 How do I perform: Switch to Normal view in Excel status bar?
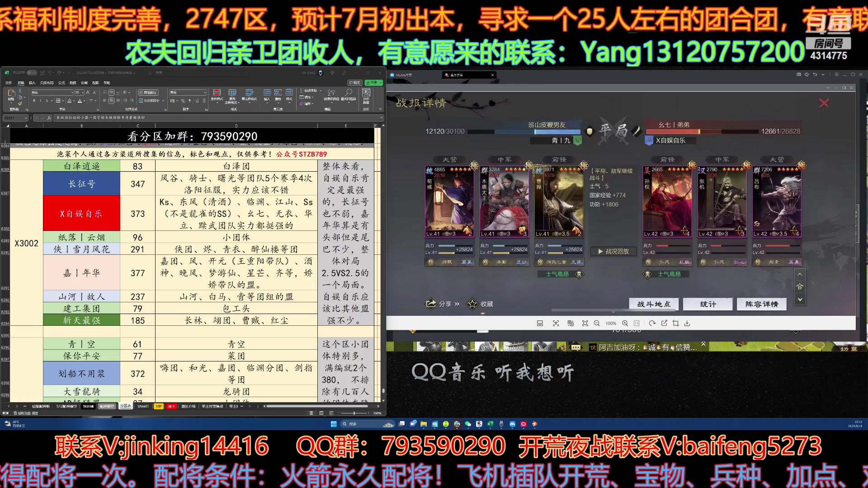[x=311, y=413]
